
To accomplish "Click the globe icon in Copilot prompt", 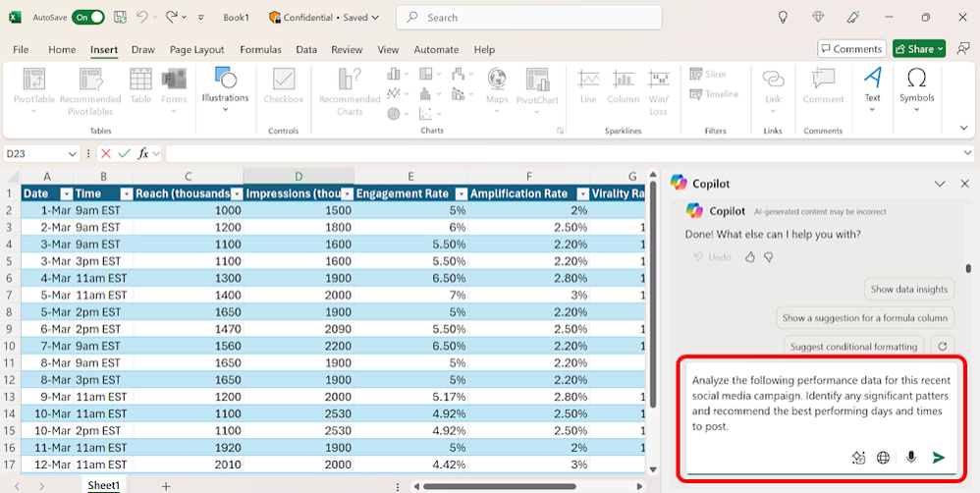I will coord(883,458).
